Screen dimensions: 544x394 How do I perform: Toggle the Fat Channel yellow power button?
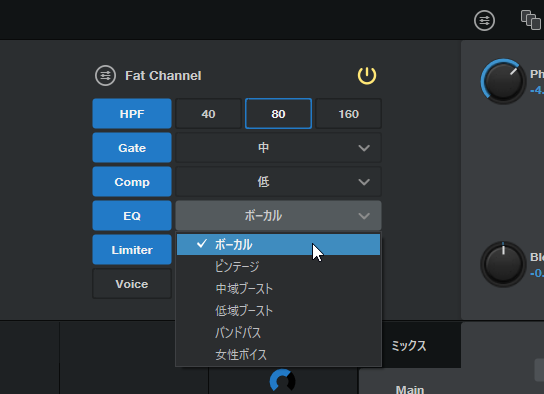(x=367, y=76)
